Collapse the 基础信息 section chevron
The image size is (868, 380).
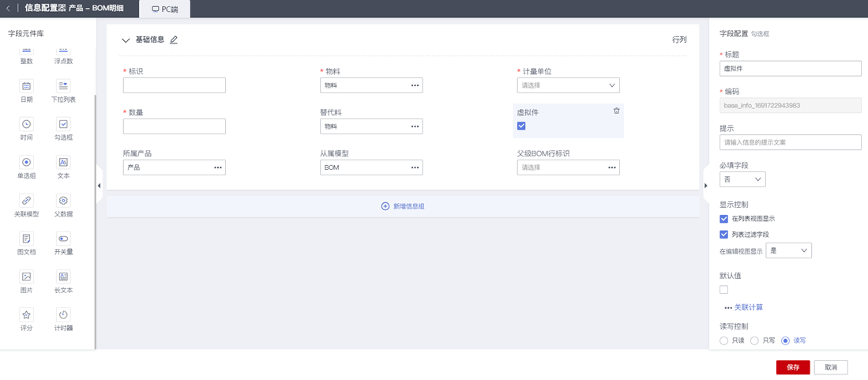pos(126,40)
